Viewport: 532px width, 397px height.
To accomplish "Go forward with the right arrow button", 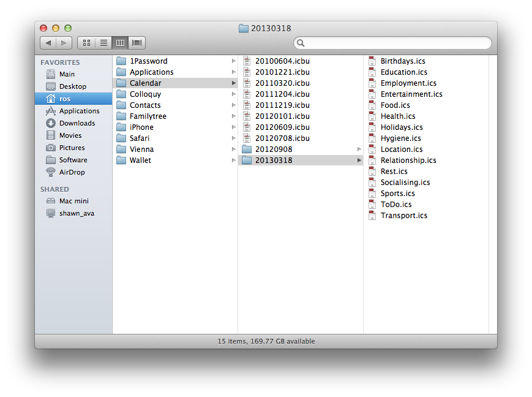I will (x=64, y=43).
